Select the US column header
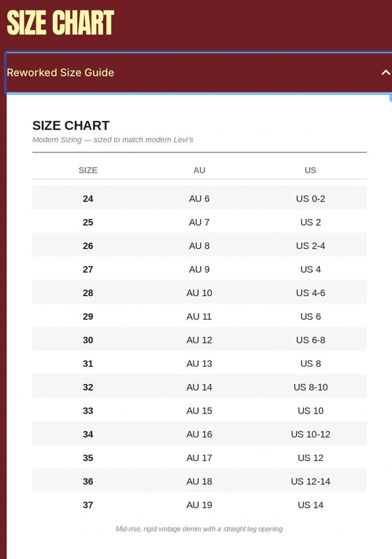Image resolution: width=392 pixels, height=559 pixels. [310, 171]
